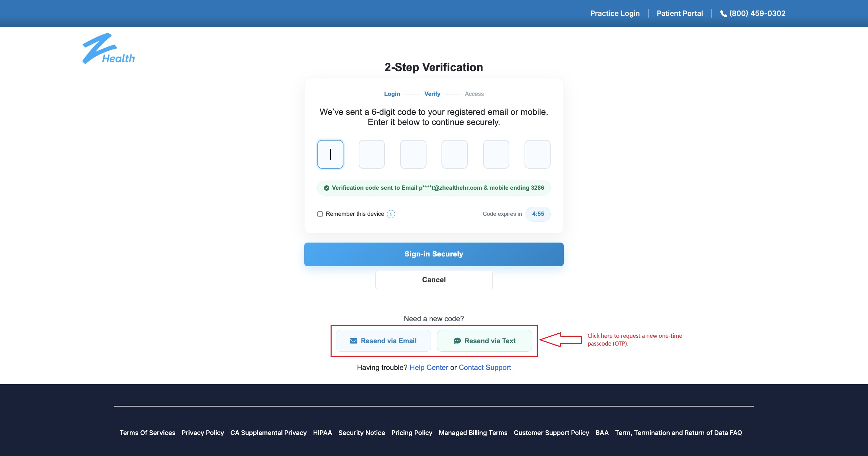Click the Cancel button
This screenshot has height=456, width=868.
point(434,280)
